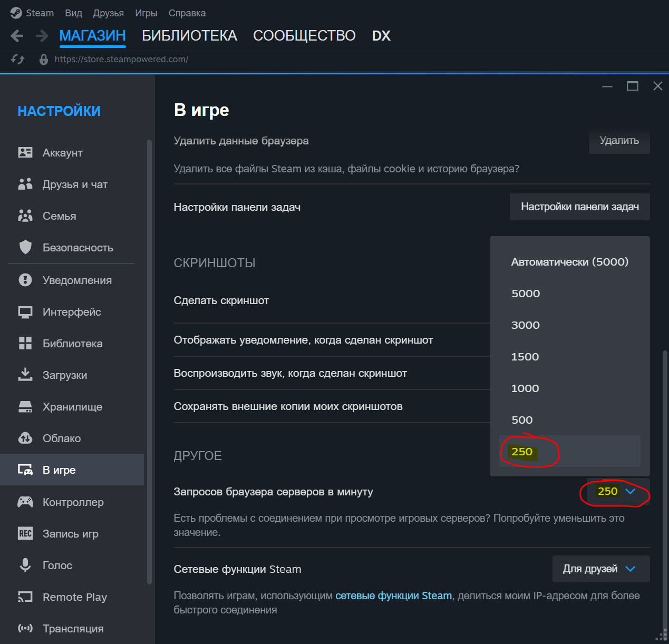
Task: Choose 1500 requests per minute
Action: point(570,357)
